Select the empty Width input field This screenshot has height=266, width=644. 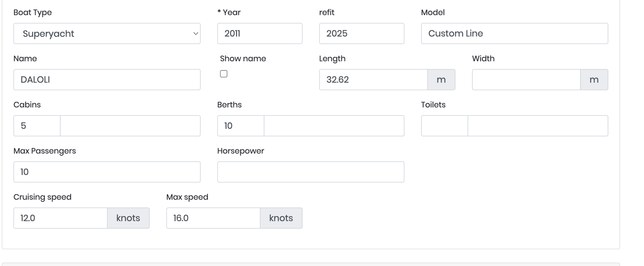tap(526, 80)
